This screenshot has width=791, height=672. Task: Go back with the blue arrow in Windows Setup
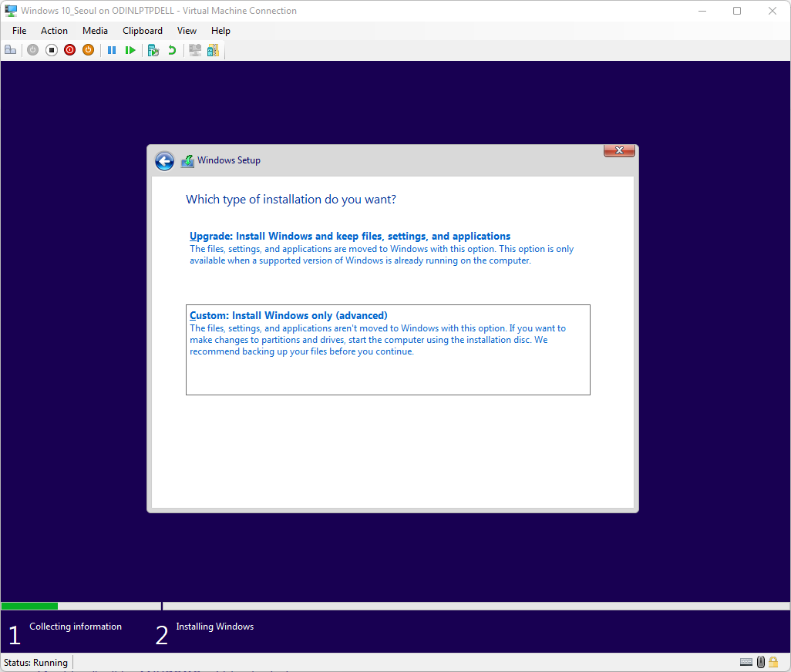(x=164, y=161)
